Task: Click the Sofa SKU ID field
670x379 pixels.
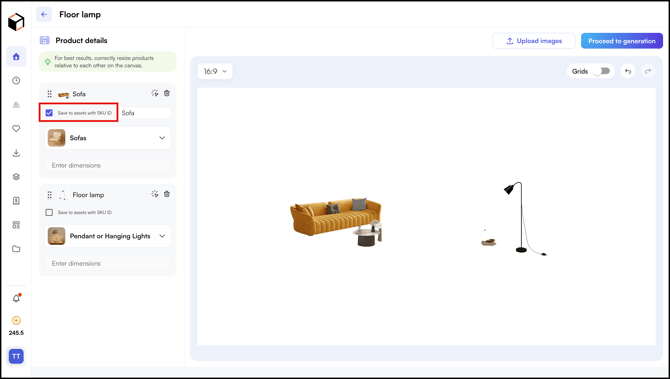Action: (x=144, y=113)
